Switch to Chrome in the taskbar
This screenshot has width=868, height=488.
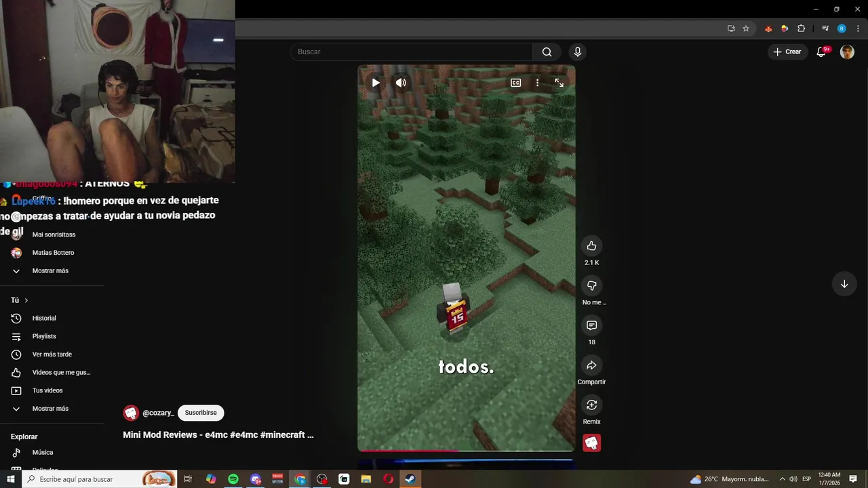(x=300, y=479)
